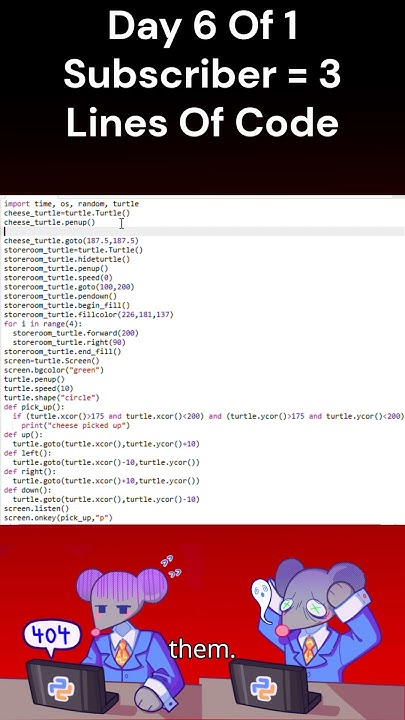Click the long 'if (turtle.xcor()>175' condition line

point(208,416)
